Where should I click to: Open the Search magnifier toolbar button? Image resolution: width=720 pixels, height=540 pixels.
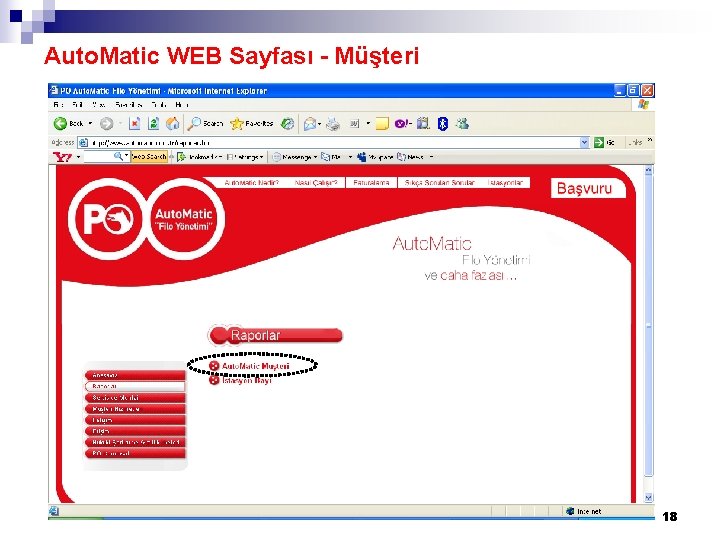point(205,124)
